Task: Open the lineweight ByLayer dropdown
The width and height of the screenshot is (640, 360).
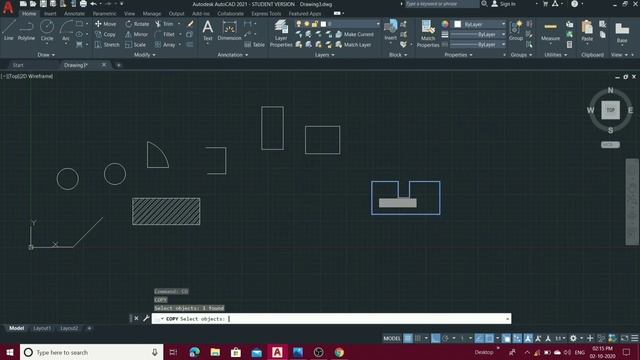Action: tap(478, 34)
